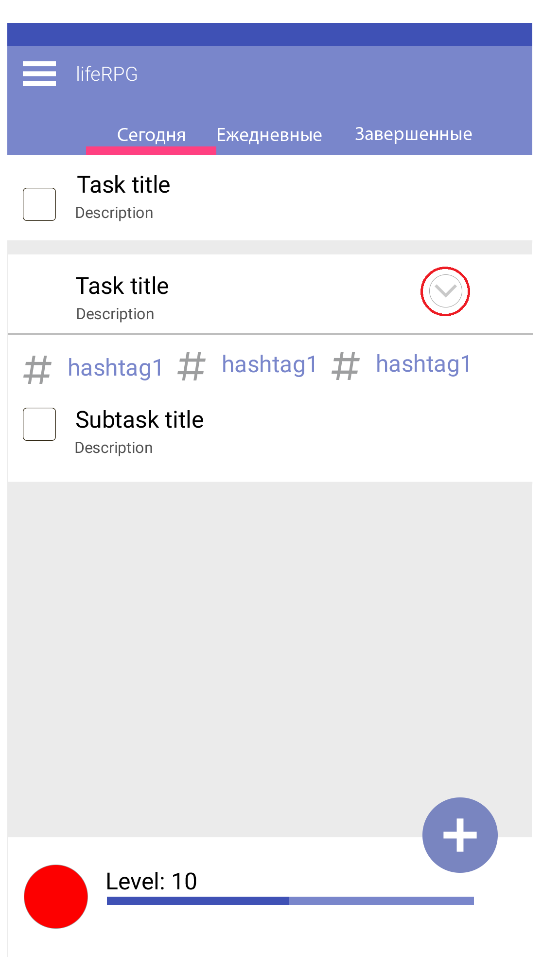Tap the plus floating add button
Viewport: 560px width, 957px height.
click(x=460, y=835)
